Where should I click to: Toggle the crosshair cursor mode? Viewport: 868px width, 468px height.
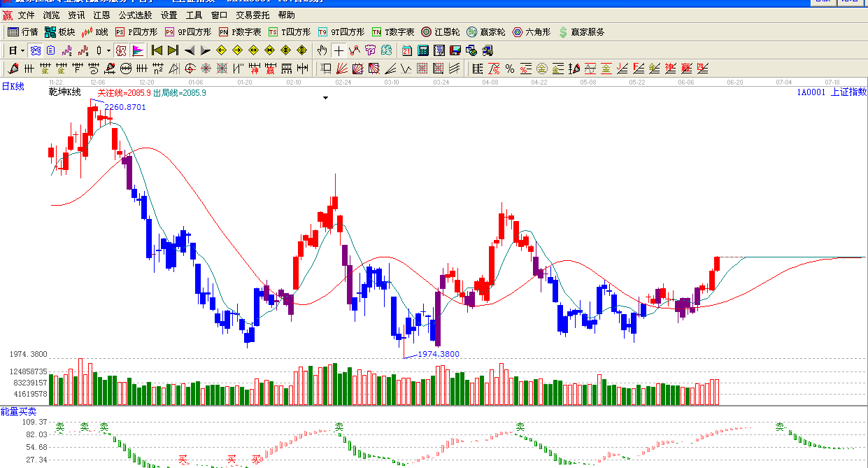click(x=339, y=50)
